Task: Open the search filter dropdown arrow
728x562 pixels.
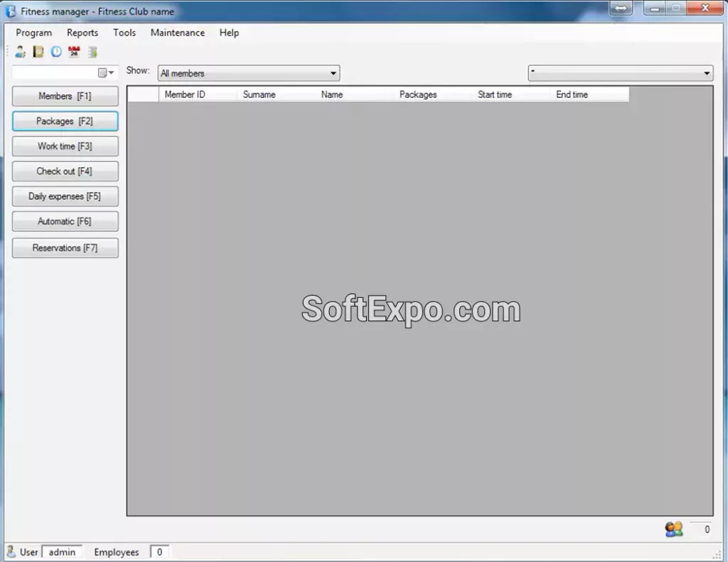Action: pyautogui.click(x=111, y=72)
